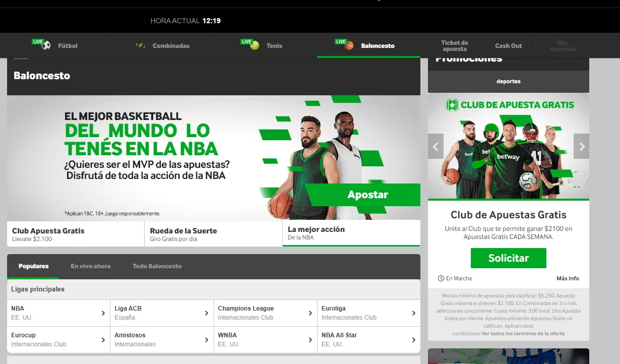Viewport: 620px width, 364px height.
Task: Click the Liga ACB league name
Action: (x=128, y=309)
